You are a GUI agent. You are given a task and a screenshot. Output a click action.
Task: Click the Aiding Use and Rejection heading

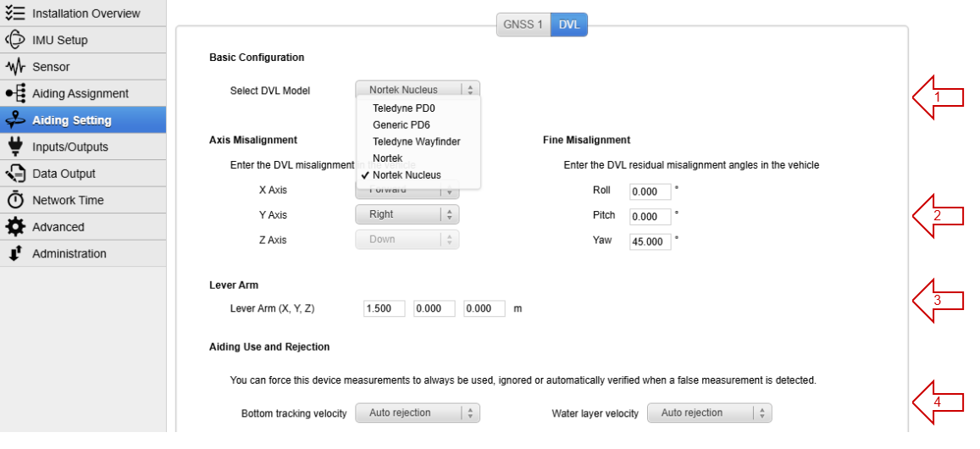pyautogui.click(x=269, y=346)
